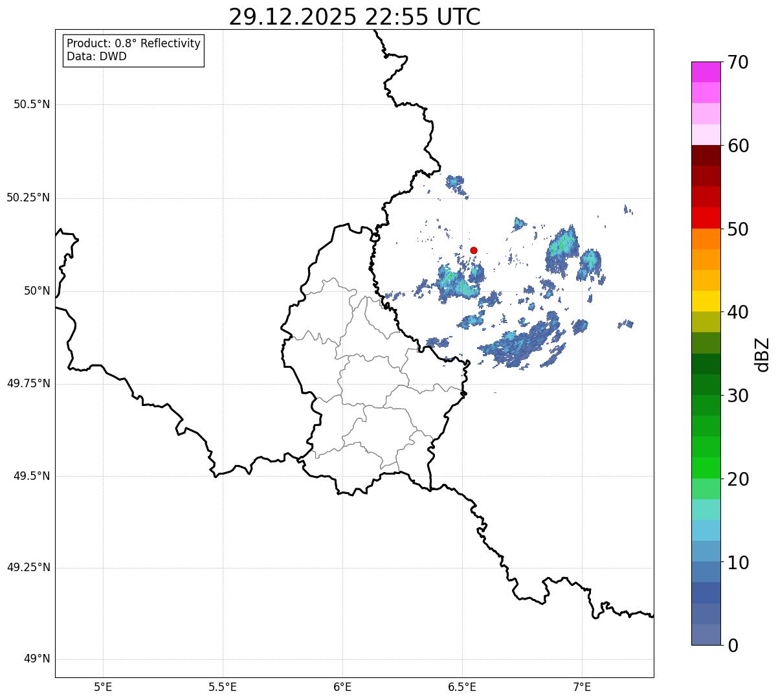Click the longitude label "6°E"
The image size is (778, 700).
point(342,686)
